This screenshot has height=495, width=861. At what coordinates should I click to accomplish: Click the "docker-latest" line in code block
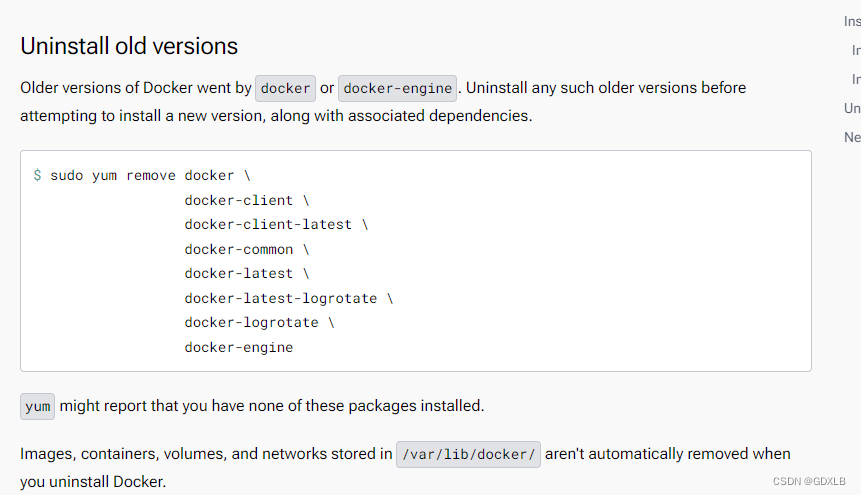tap(247, 274)
